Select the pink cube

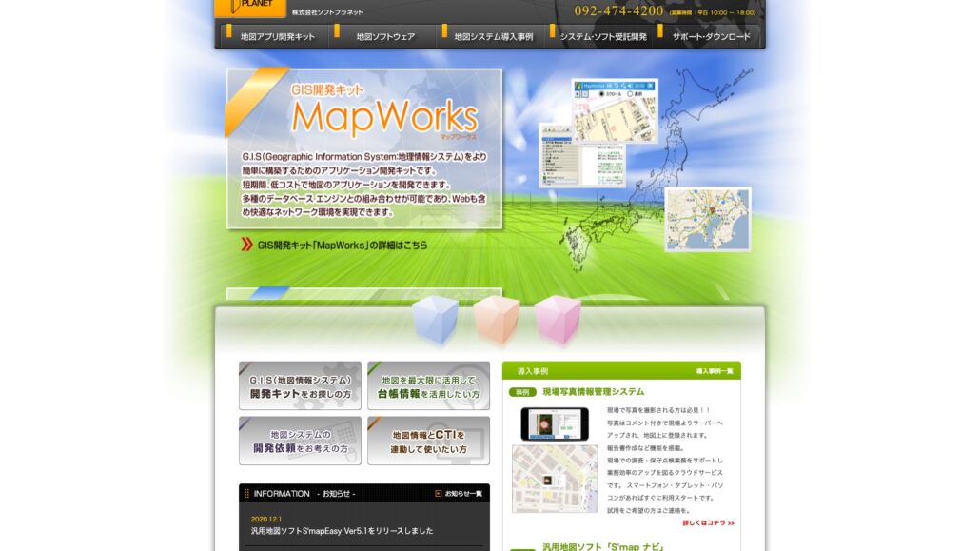coord(558,320)
